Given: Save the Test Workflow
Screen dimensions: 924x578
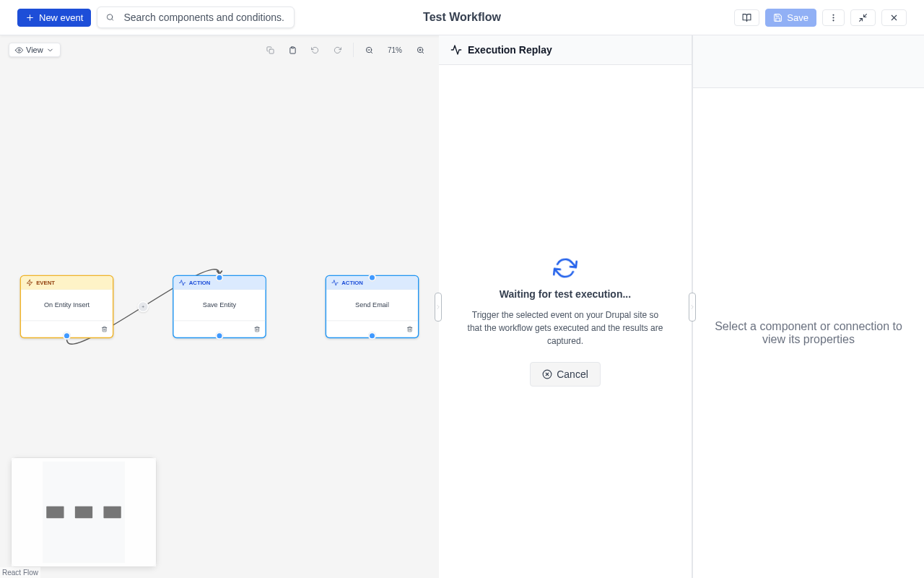Looking at the screenshot, I should (x=790, y=17).
